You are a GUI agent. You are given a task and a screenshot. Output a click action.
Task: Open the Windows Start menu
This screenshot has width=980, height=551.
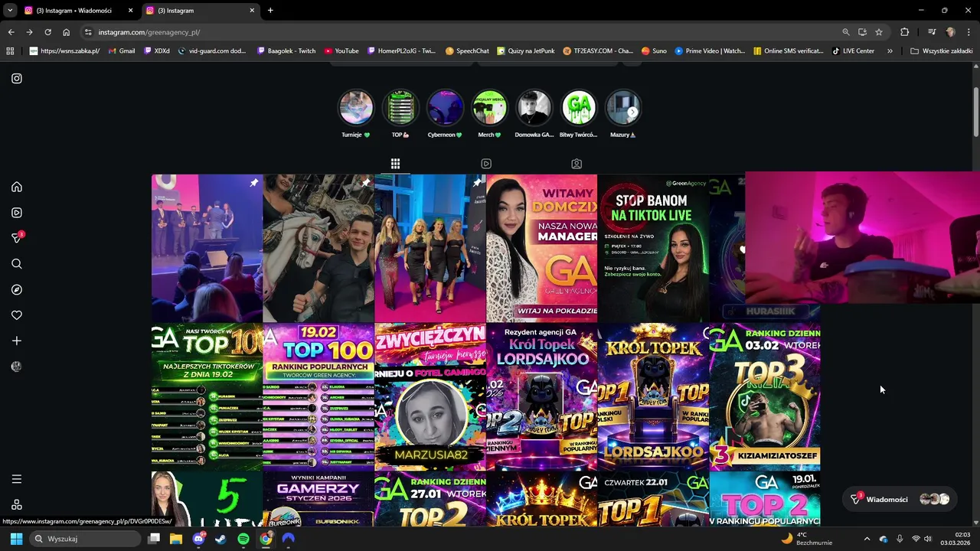[16, 539]
